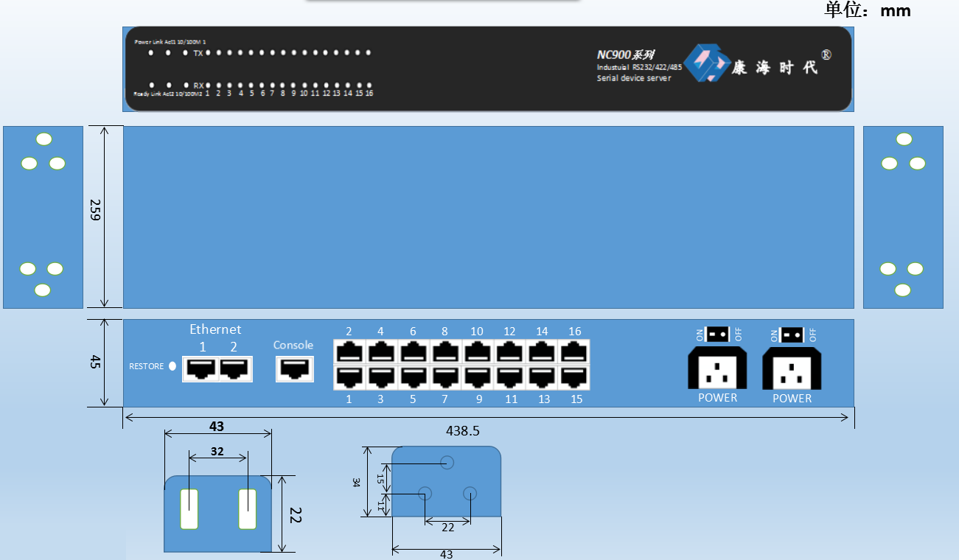Pick serial port numbered 10
Screen dimensions: 959x560
point(478,351)
